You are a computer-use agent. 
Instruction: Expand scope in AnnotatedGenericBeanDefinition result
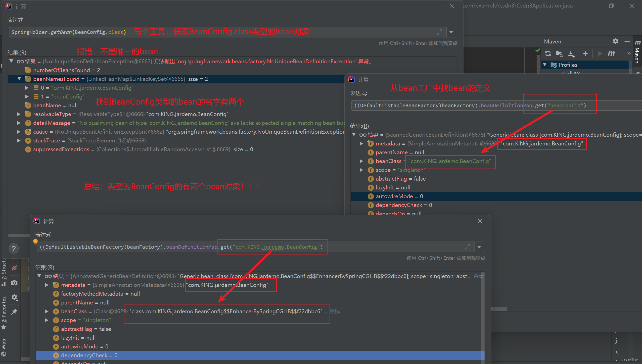pos(47,320)
